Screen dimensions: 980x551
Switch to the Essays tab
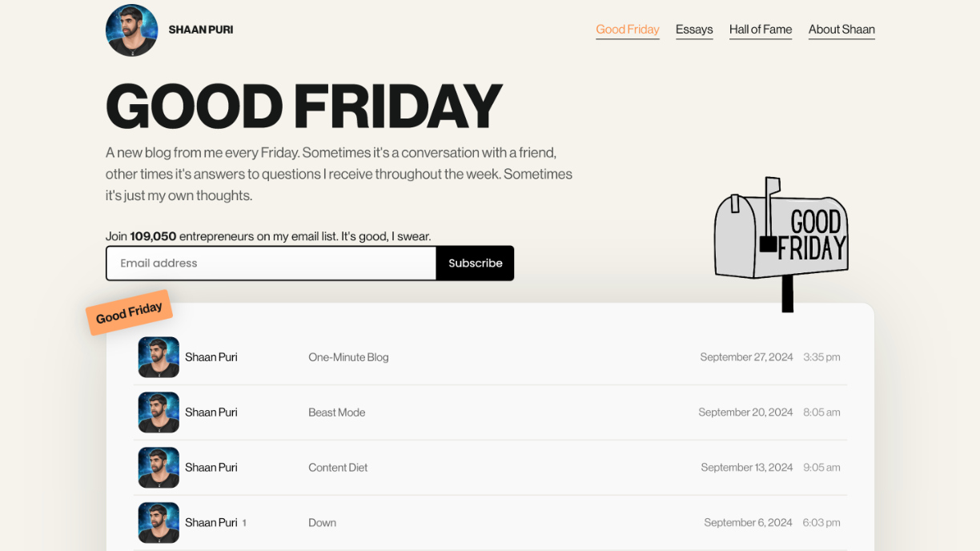point(693,29)
